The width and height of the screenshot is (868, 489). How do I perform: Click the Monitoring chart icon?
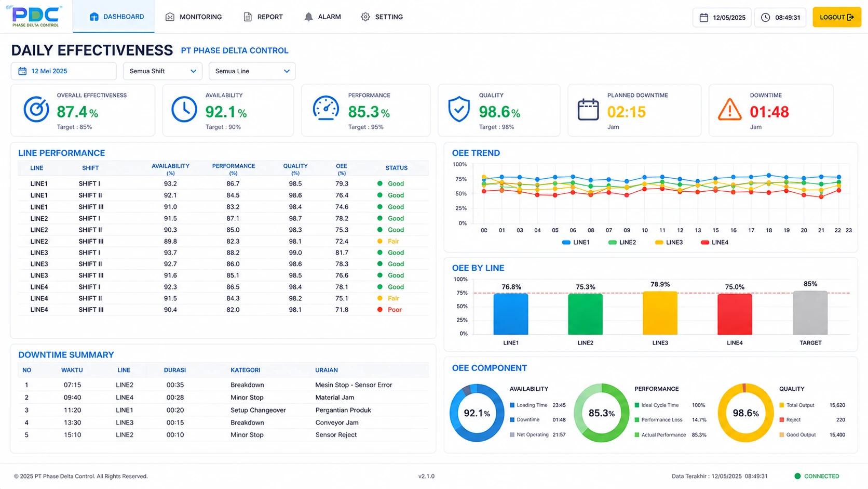click(170, 17)
